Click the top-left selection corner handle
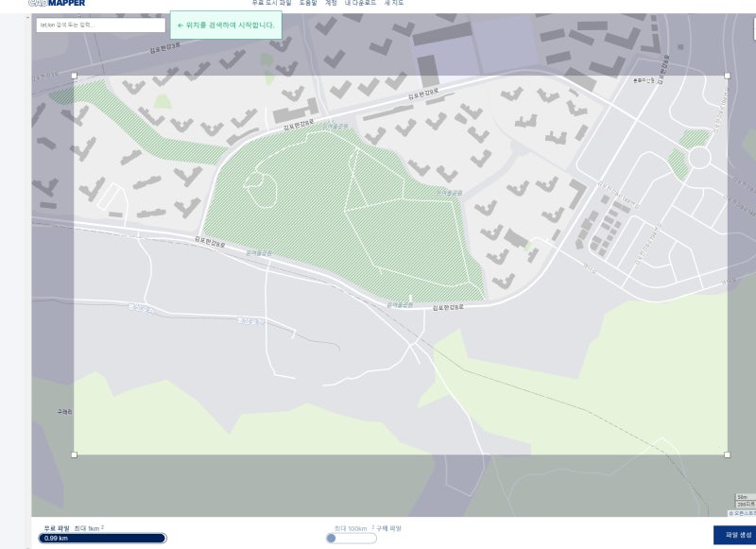The image size is (756, 549). 75,76
